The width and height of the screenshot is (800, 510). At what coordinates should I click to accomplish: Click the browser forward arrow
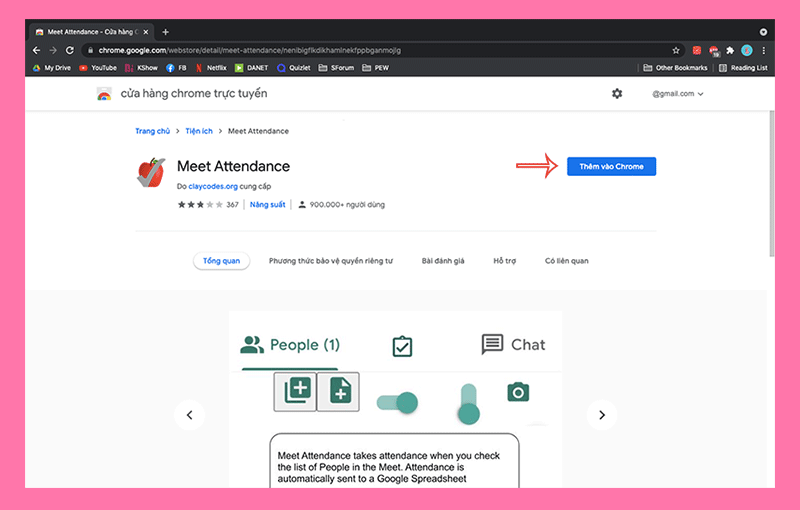point(53,50)
